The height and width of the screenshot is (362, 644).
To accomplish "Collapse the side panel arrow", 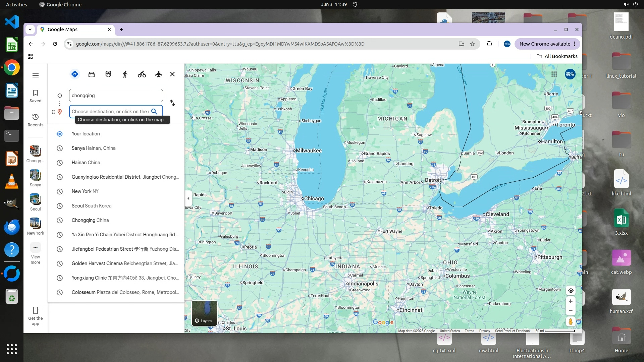I will coord(189,198).
